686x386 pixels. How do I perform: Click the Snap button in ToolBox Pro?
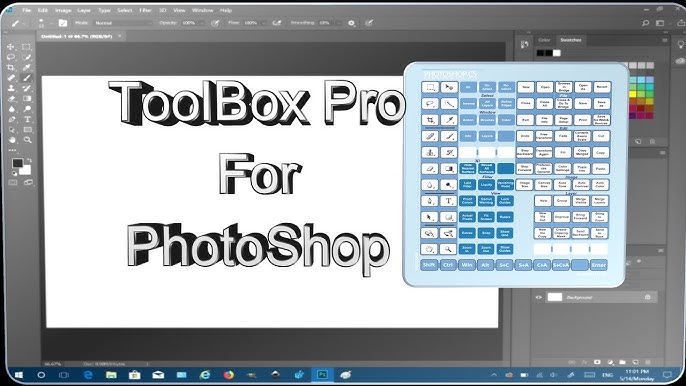(x=486, y=233)
